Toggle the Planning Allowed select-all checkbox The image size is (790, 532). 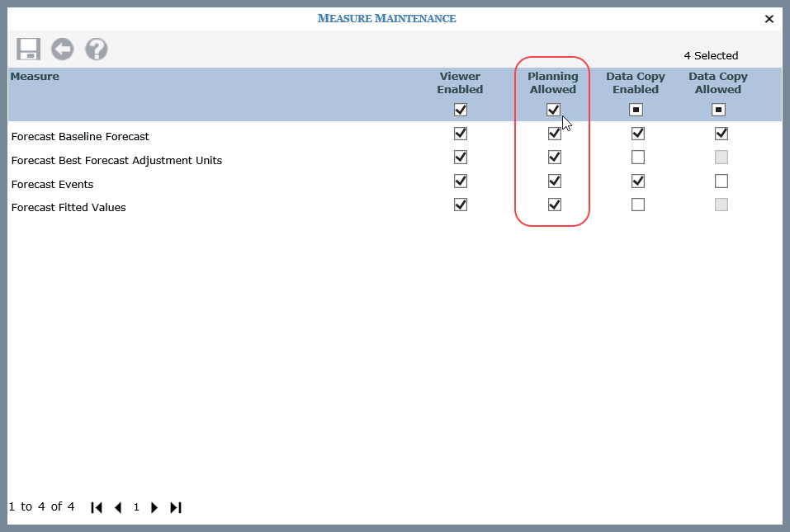(553, 110)
